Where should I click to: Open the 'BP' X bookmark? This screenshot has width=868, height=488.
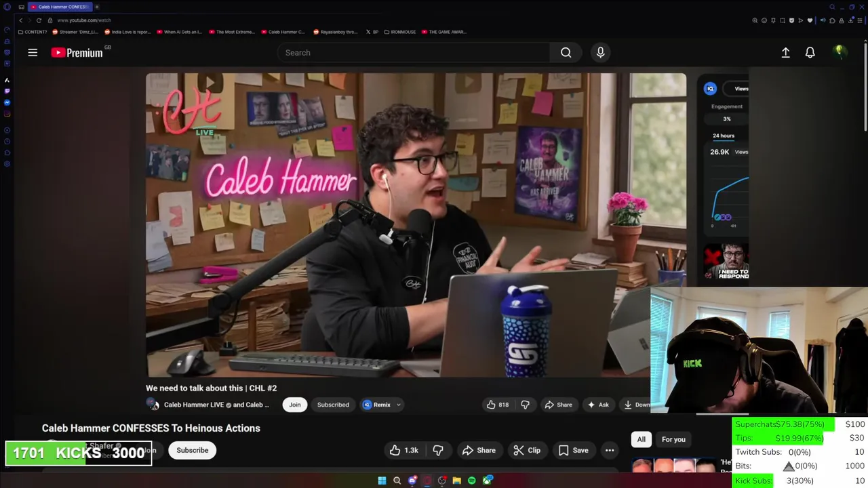pos(372,32)
